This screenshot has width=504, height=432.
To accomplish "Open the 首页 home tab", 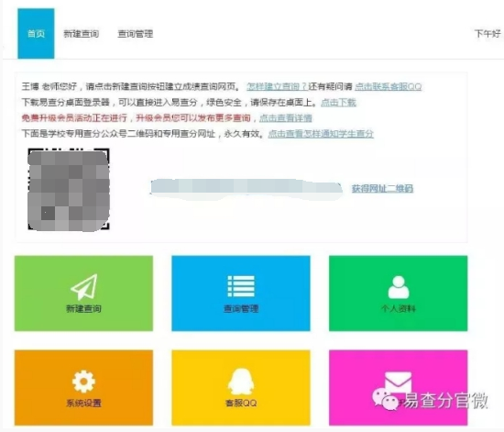I will coord(36,33).
